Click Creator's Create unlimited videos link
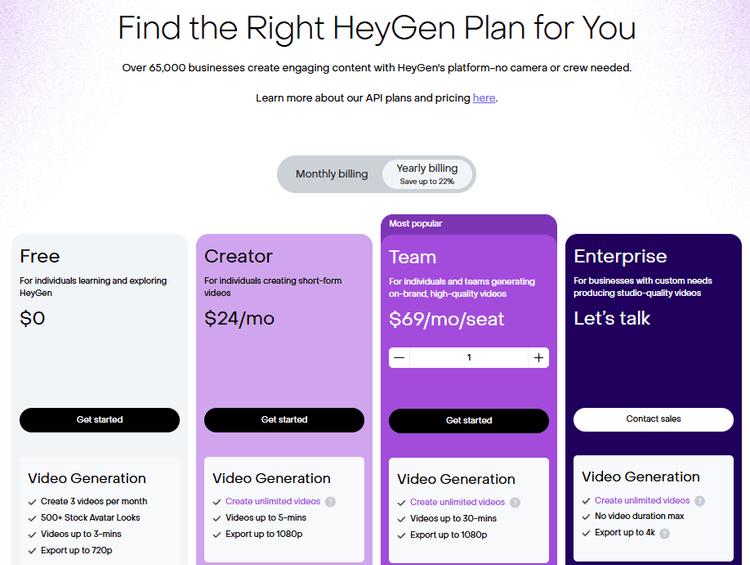Viewport: 750px width, 565px height. [x=273, y=502]
